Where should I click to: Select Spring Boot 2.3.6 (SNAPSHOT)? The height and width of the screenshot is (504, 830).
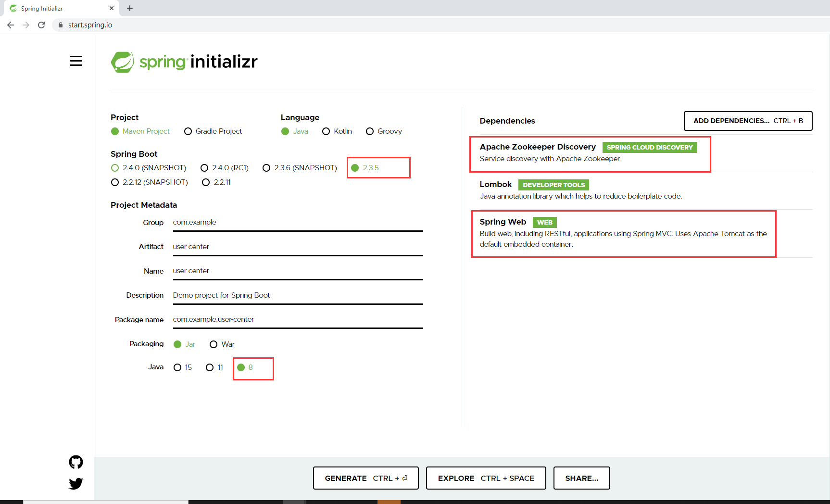tap(300, 168)
